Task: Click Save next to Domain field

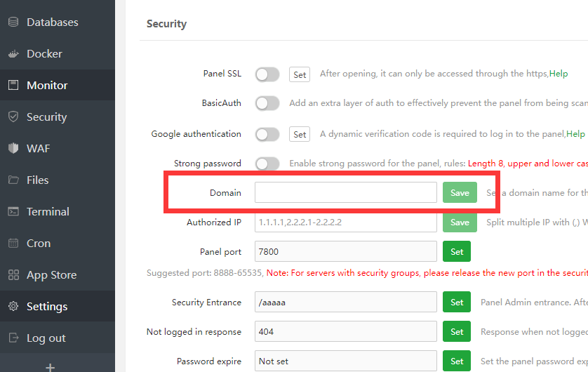Action: (460, 192)
